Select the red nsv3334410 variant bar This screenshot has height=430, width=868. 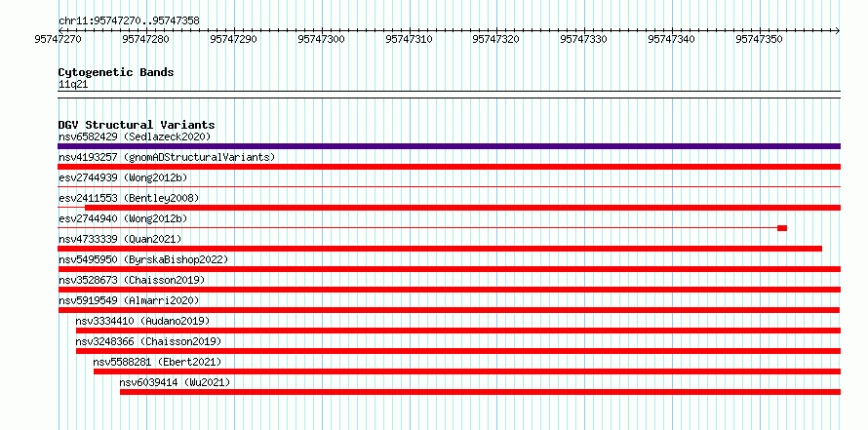[x=457, y=331]
